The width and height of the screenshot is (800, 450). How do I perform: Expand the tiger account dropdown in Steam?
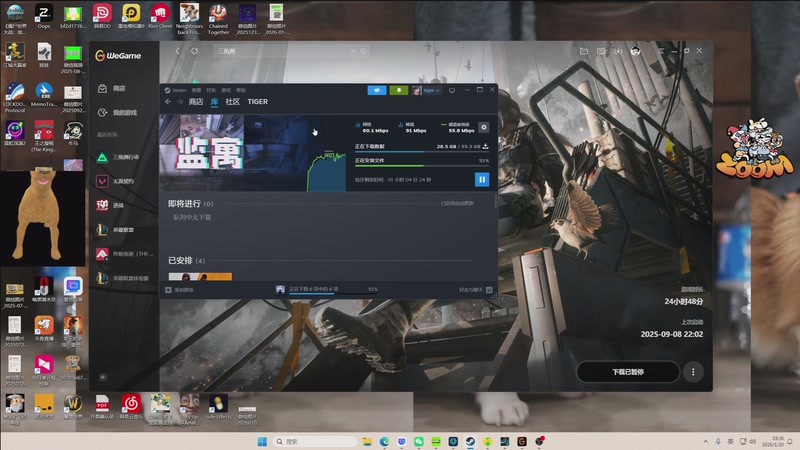427,90
